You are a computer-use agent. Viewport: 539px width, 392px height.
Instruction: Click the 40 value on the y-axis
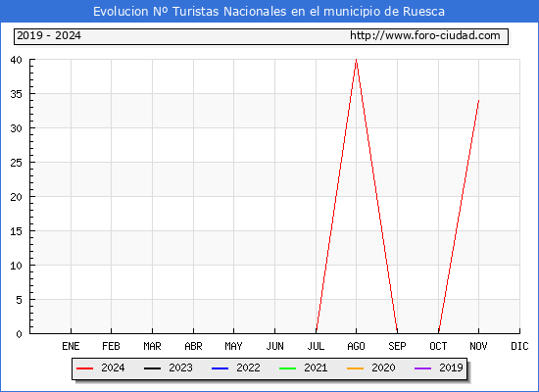tap(16, 60)
